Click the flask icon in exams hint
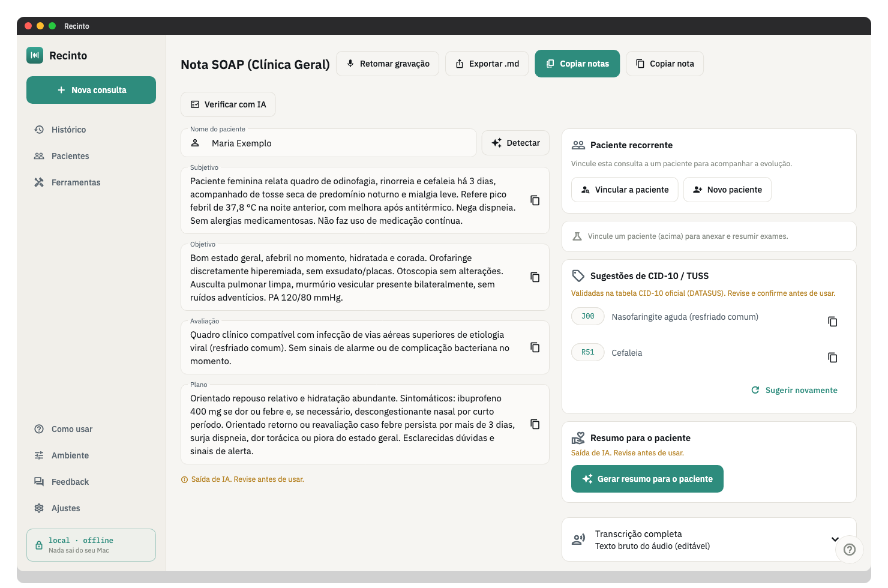The width and height of the screenshot is (888, 588). click(577, 236)
